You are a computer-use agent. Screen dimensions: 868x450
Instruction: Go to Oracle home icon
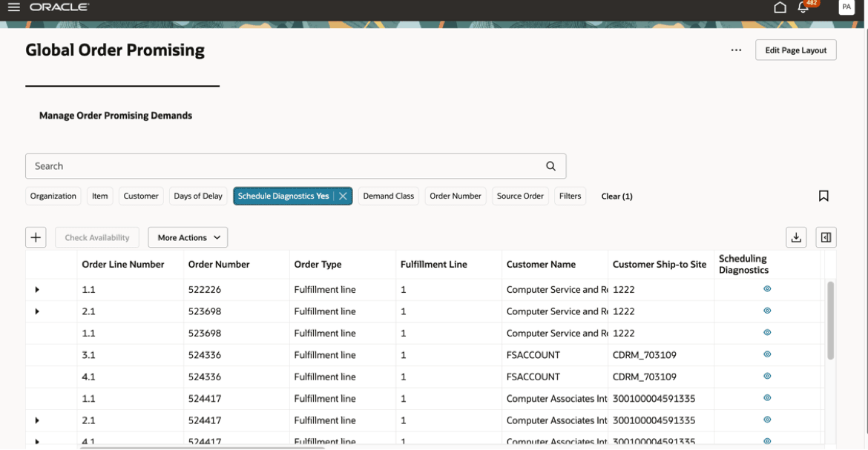pyautogui.click(x=780, y=7)
